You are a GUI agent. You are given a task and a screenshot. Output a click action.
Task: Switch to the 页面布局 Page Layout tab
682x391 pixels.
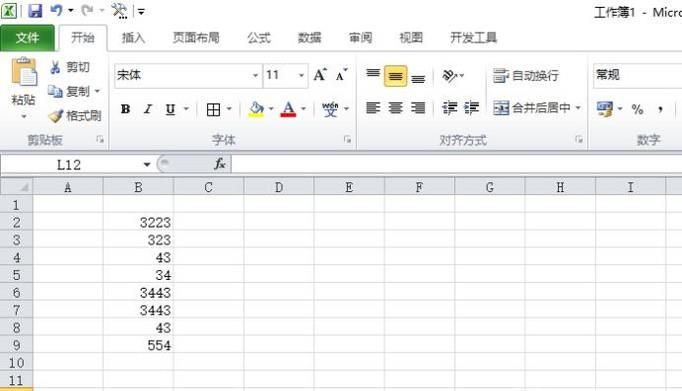click(x=196, y=38)
